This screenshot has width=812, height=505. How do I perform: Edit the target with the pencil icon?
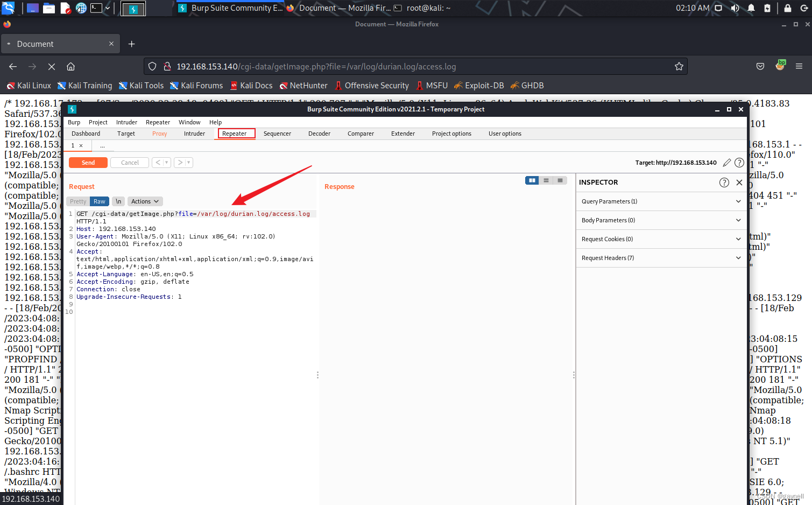[x=726, y=163]
